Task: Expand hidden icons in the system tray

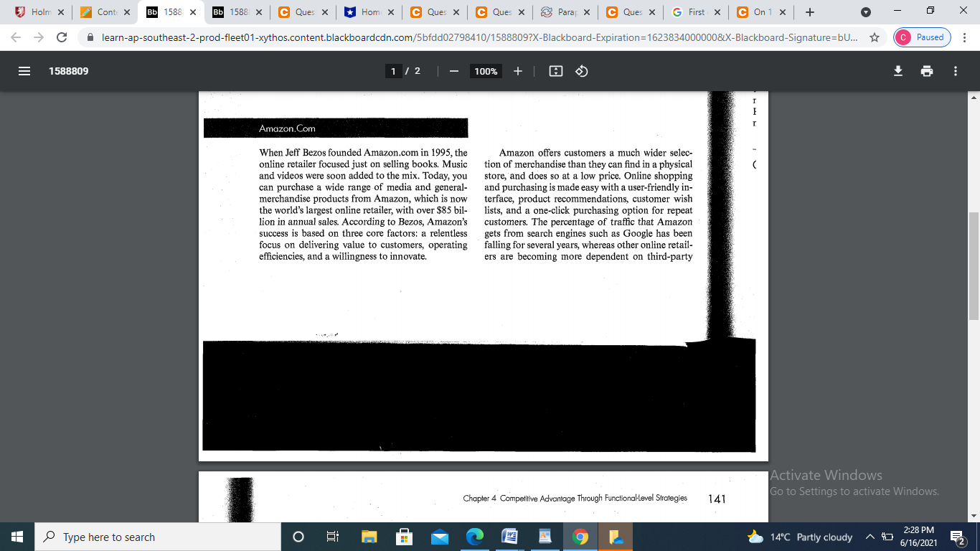Action: pos(870,537)
